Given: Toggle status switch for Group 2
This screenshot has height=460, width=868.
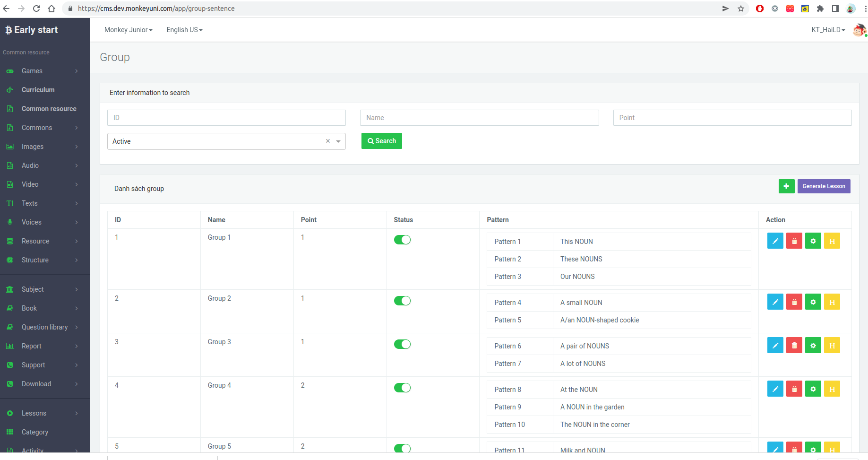Looking at the screenshot, I should pyautogui.click(x=402, y=301).
